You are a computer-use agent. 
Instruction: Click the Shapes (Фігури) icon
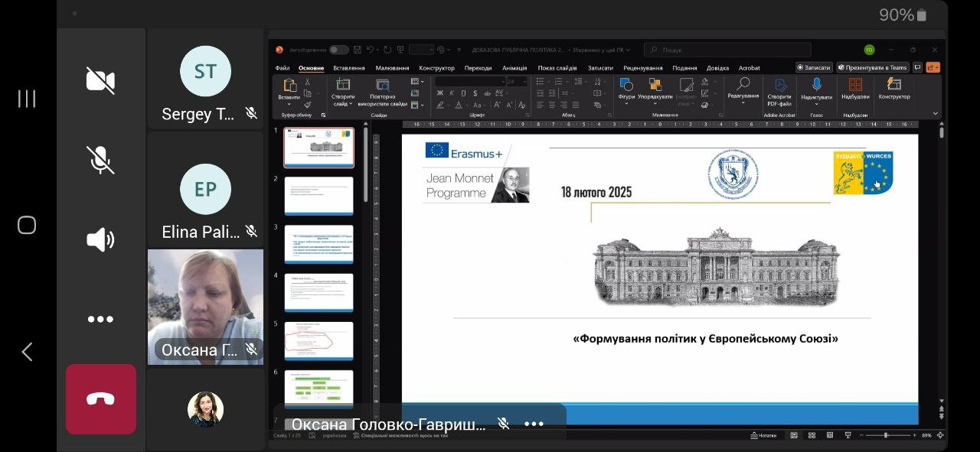[x=626, y=85]
